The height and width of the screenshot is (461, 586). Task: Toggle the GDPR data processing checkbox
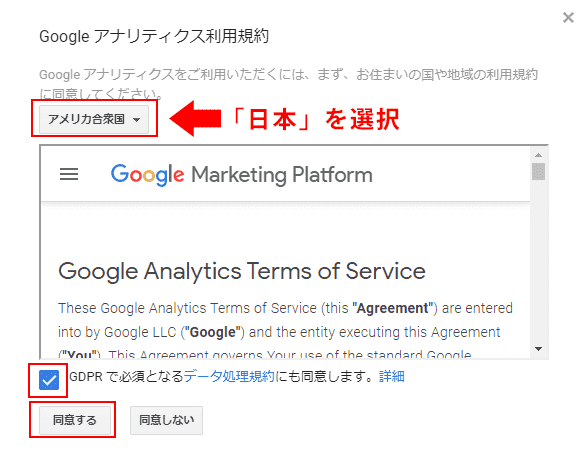click(49, 380)
